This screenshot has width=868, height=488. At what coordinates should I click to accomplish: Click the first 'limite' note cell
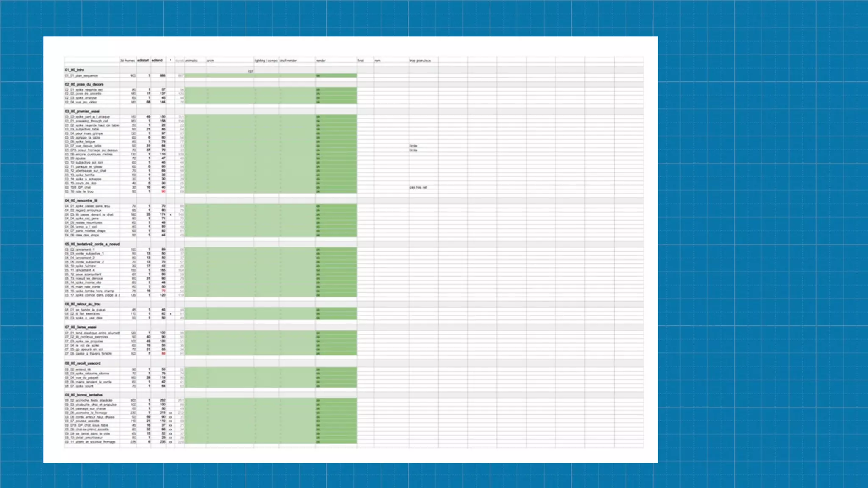[414, 146]
